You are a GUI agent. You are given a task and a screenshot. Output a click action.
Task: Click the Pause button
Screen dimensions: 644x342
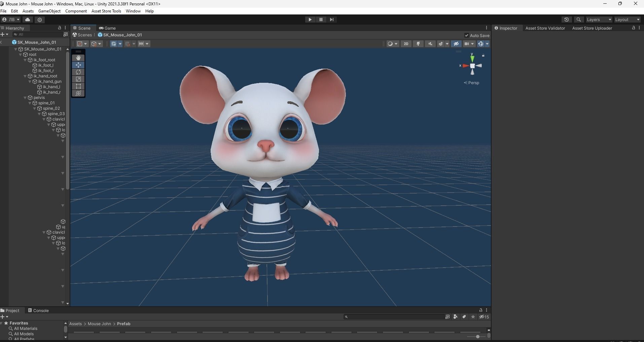[321, 20]
